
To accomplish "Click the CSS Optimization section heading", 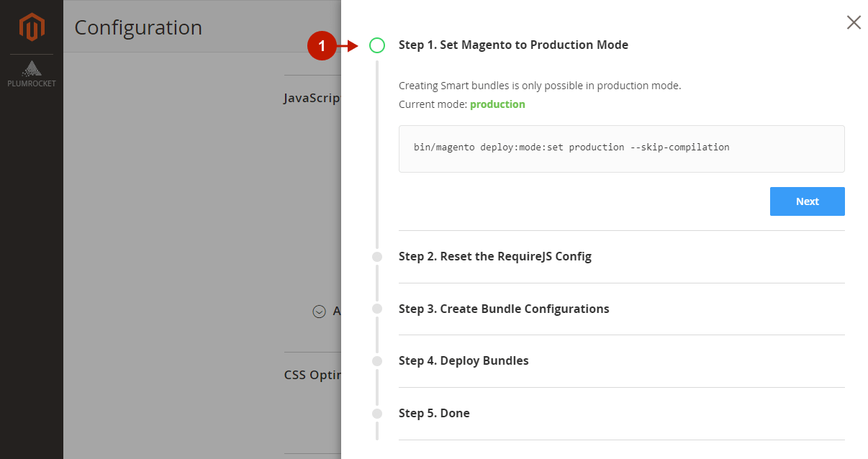I will 312,375.
